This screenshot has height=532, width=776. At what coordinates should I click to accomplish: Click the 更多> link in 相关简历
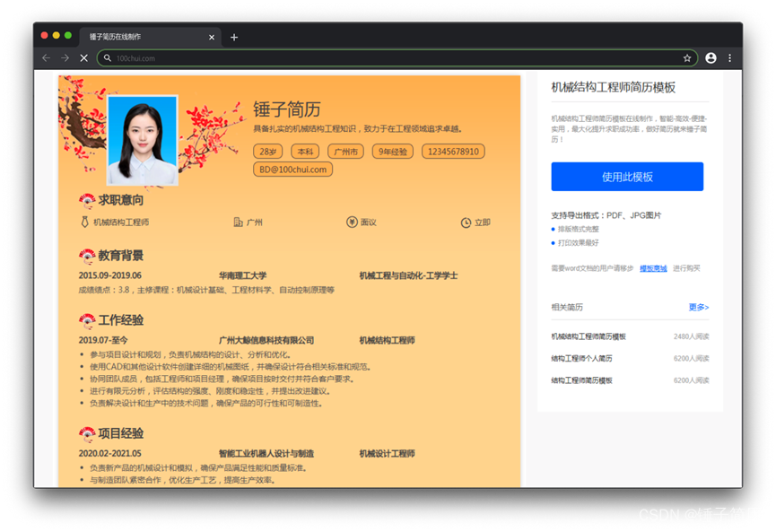point(698,308)
